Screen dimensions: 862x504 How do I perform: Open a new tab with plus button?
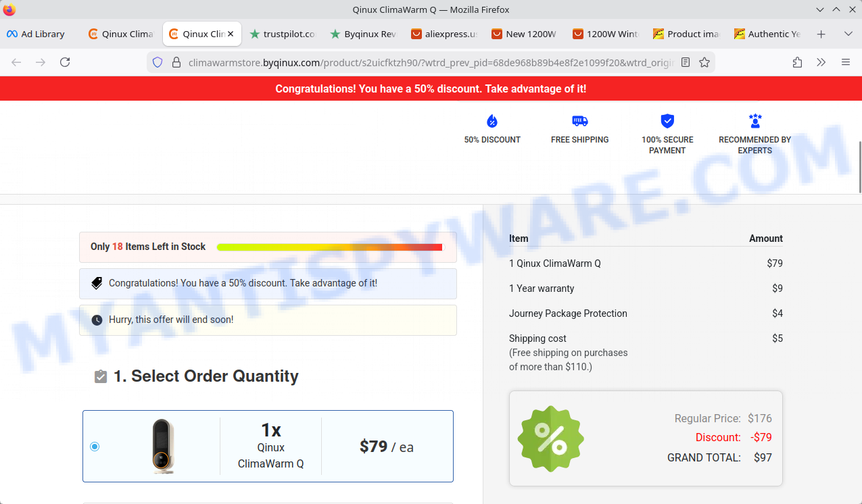[x=821, y=34]
